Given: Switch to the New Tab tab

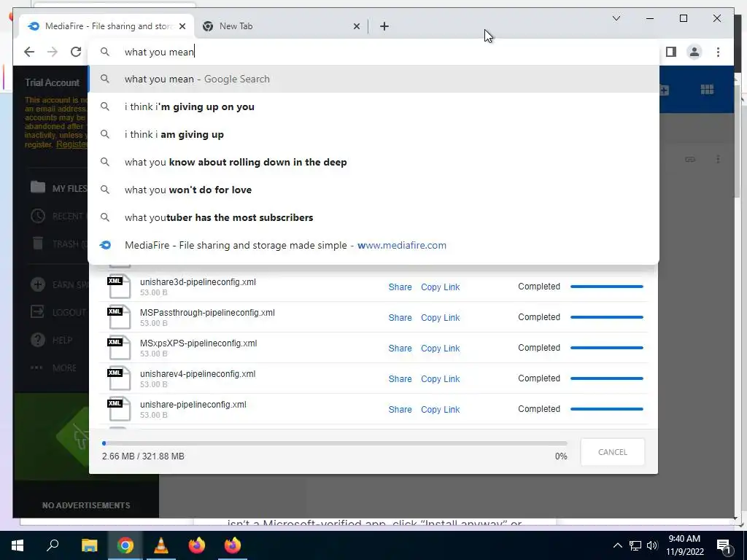Looking at the screenshot, I should click(x=281, y=26).
